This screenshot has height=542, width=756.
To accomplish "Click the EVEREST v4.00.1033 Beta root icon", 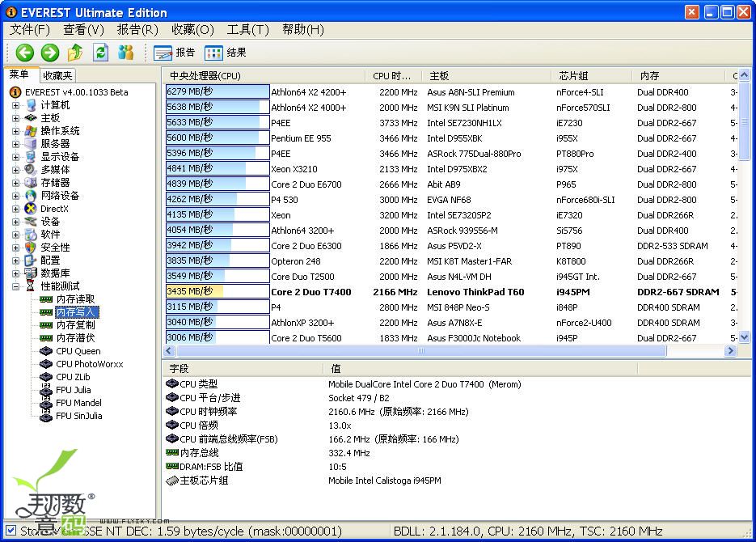I will pyautogui.click(x=15, y=92).
